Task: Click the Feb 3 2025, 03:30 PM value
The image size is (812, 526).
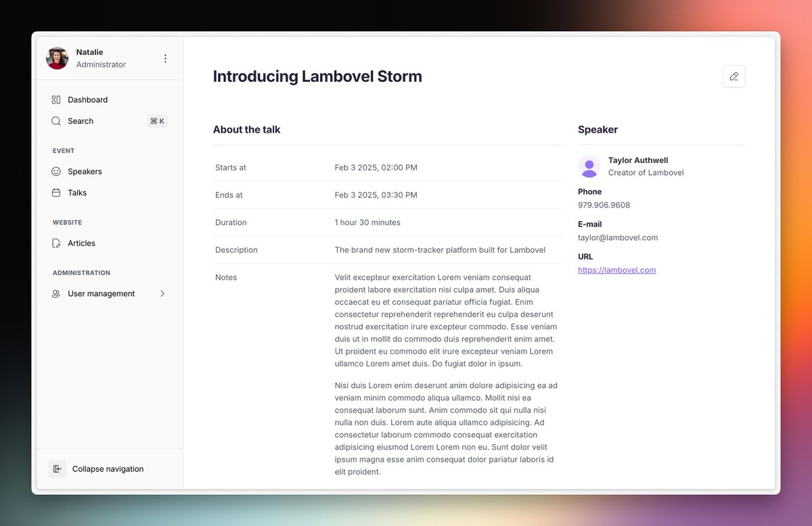Action: [x=376, y=195]
